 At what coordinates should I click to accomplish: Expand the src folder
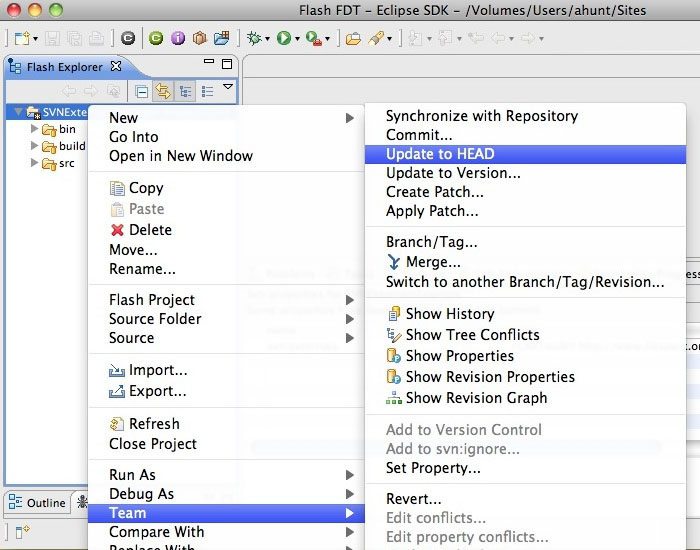34,163
